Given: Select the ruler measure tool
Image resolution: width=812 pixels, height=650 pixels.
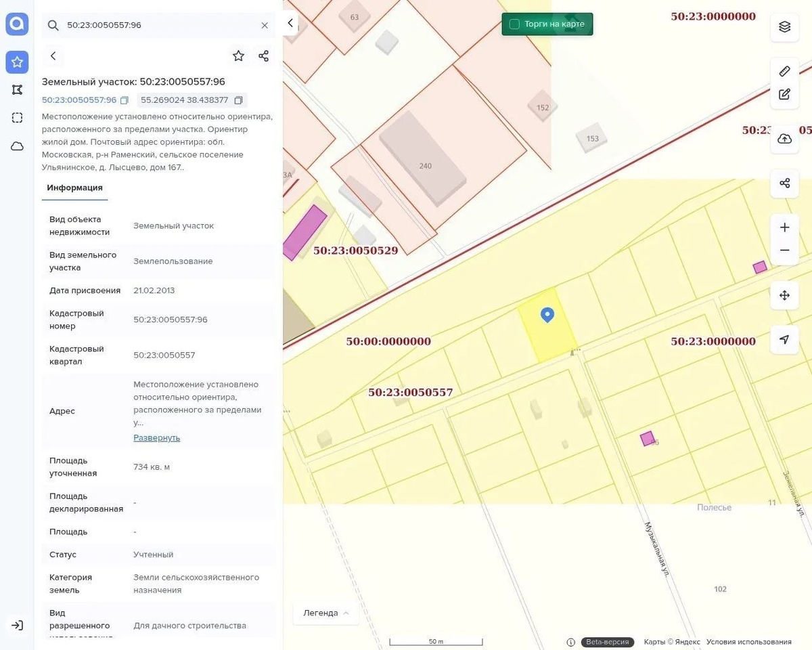Looking at the screenshot, I should tap(784, 71).
